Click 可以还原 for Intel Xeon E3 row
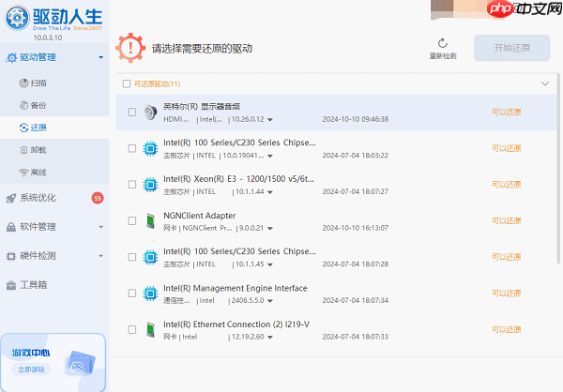This screenshot has width=563, height=392. click(507, 185)
